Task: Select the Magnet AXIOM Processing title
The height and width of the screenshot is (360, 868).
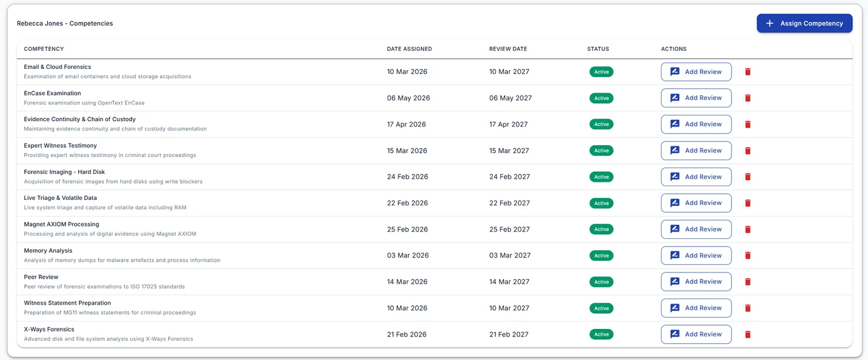Action: tap(61, 224)
